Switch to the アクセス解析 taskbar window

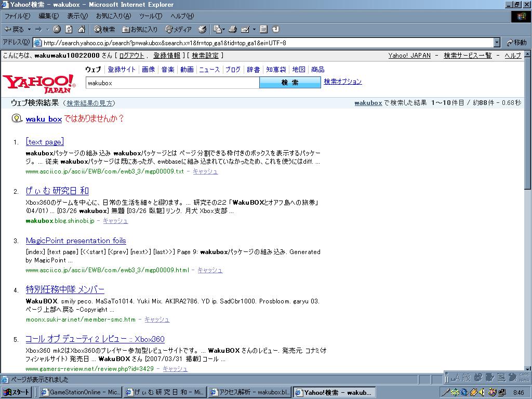pyautogui.click(x=250, y=392)
